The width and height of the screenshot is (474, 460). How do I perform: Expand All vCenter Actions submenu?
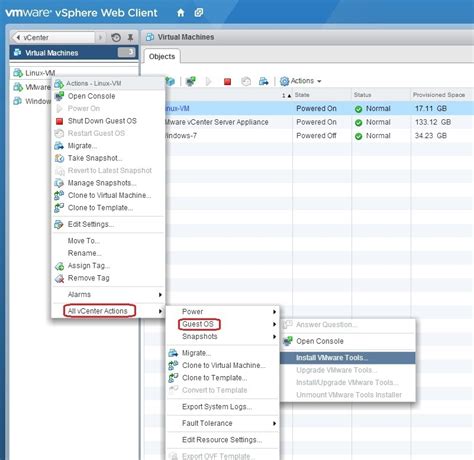pyautogui.click(x=108, y=311)
